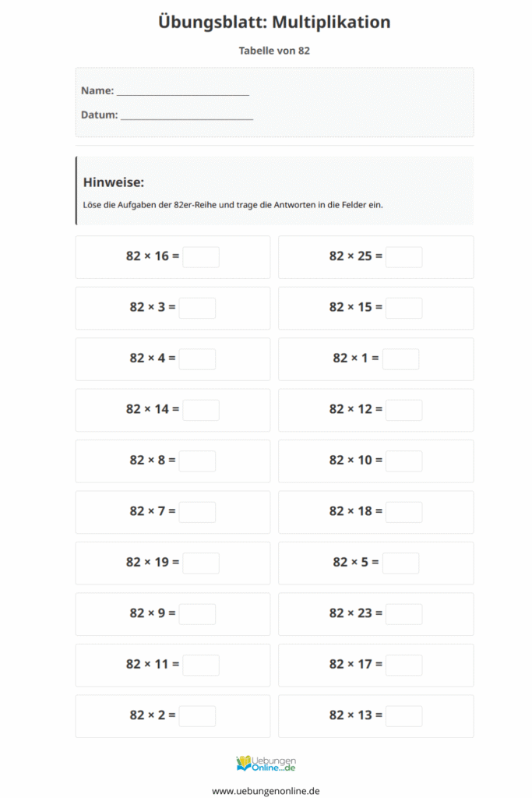Click the answer box for 82 × 16

(x=201, y=257)
